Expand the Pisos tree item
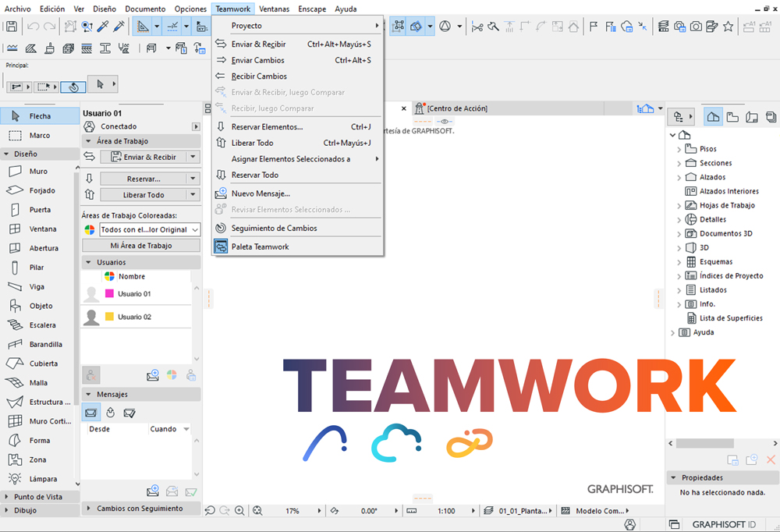This screenshot has height=532, width=780. tap(679, 149)
